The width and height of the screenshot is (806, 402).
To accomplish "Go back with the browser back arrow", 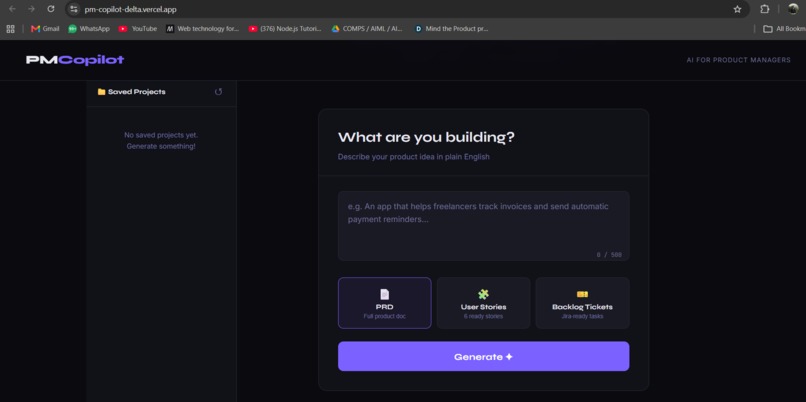I will point(12,9).
